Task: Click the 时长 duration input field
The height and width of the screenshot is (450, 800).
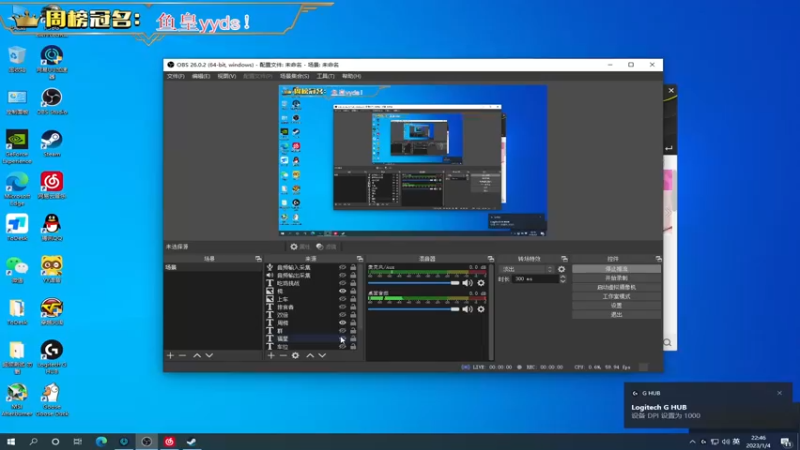Action: pyautogui.click(x=536, y=279)
